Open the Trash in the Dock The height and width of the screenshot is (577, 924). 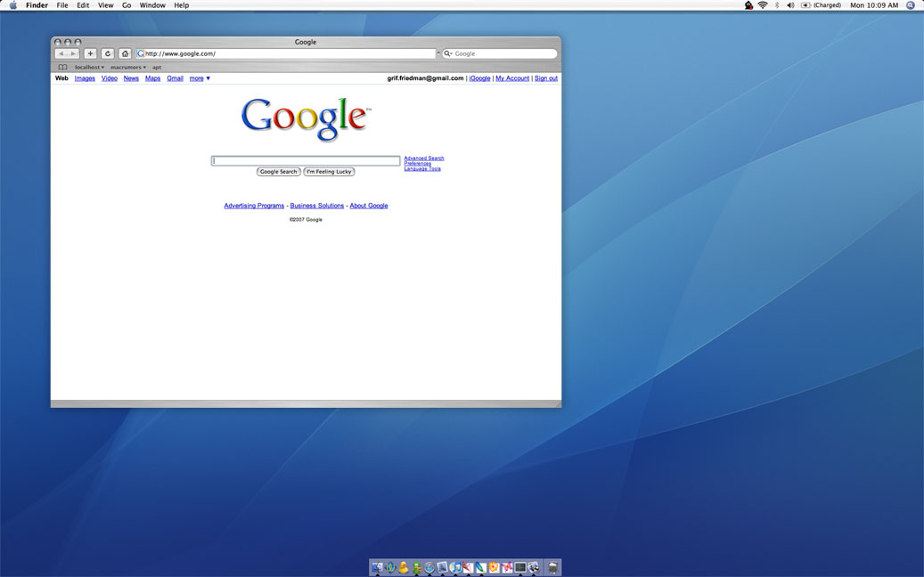pos(553,567)
